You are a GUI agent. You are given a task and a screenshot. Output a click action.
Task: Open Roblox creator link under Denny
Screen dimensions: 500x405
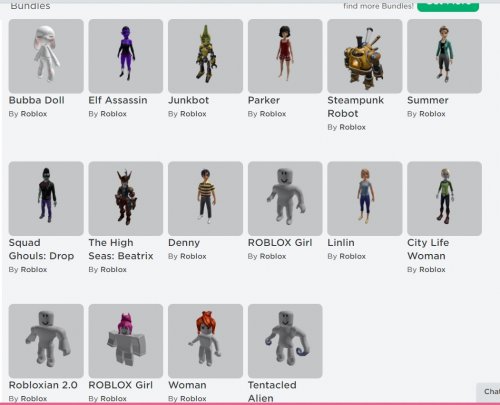[x=193, y=256]
